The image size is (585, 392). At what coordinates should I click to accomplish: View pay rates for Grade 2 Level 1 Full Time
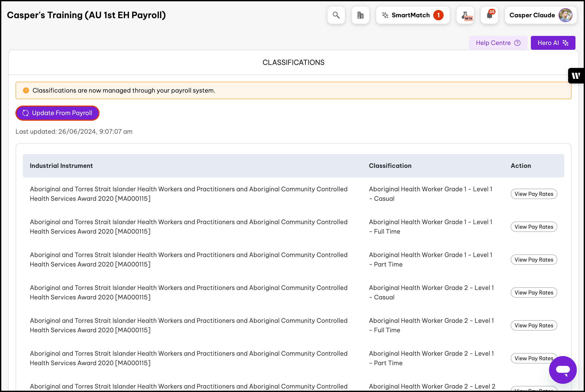534,326
